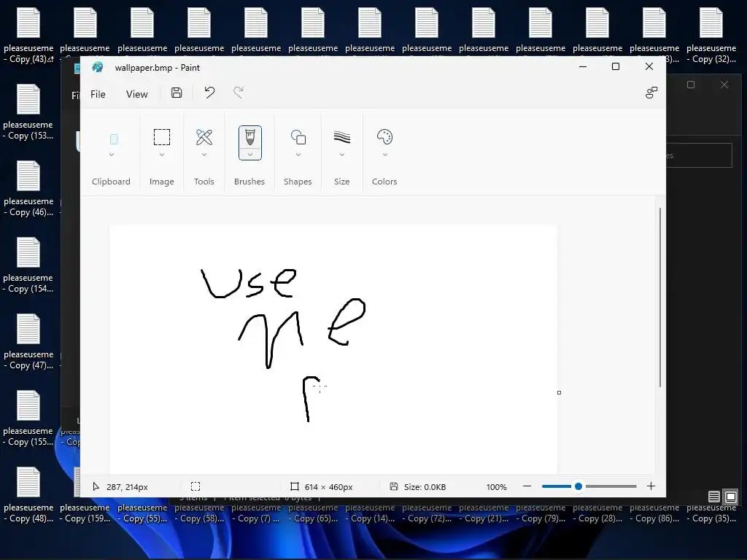Click the Size: 0.0KB status text

click(425, 486)
